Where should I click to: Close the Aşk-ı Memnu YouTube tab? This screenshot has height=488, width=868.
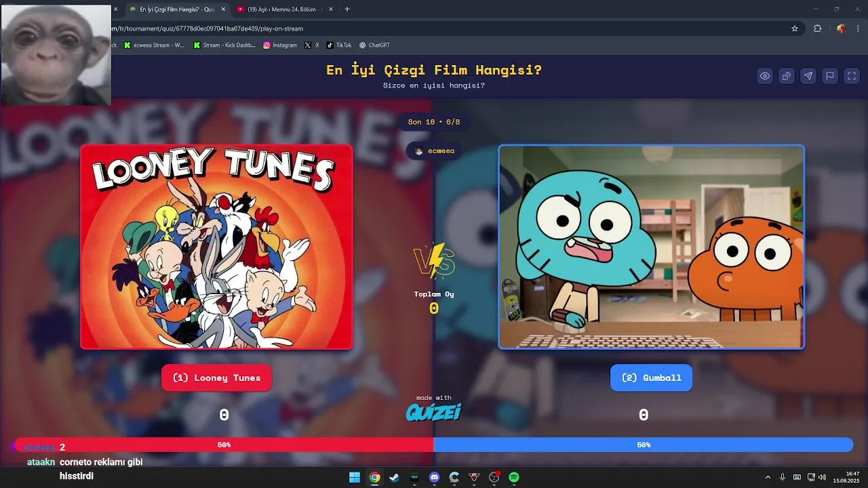(332, 9)
